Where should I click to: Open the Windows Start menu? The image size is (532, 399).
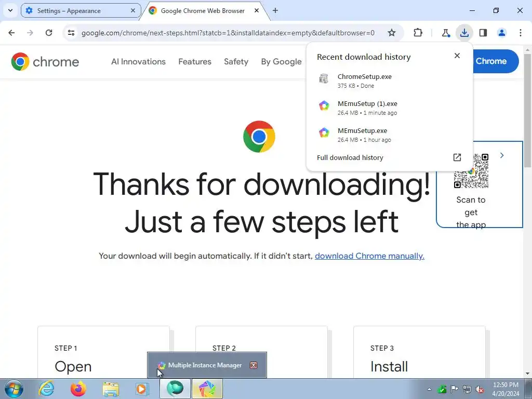pos(14,389)
